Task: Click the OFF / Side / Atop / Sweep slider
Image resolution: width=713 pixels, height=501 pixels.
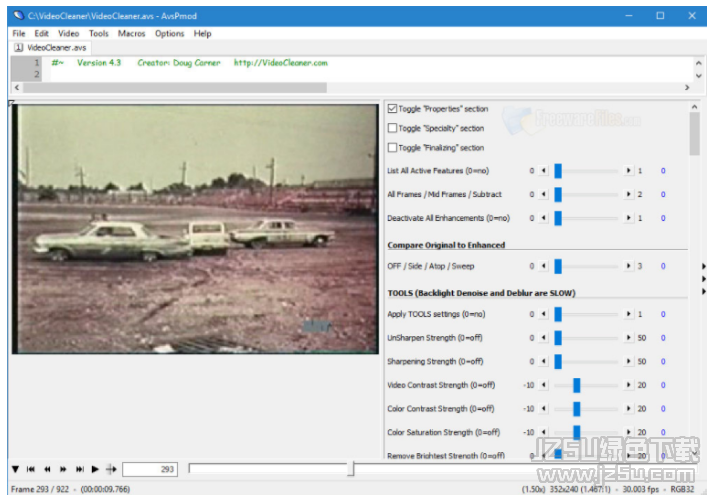Action: coord(586,266)
